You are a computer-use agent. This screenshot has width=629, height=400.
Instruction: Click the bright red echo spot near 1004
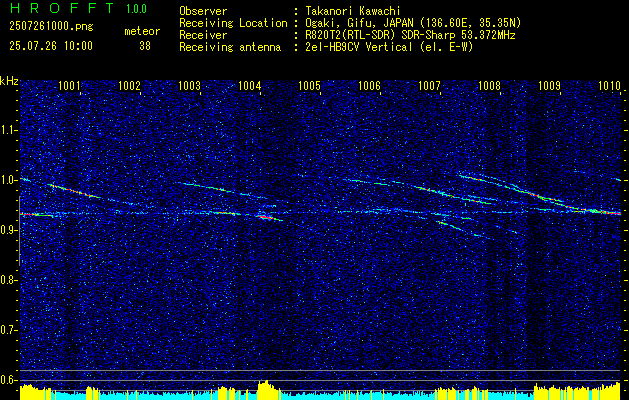click(x=264, y=217)
